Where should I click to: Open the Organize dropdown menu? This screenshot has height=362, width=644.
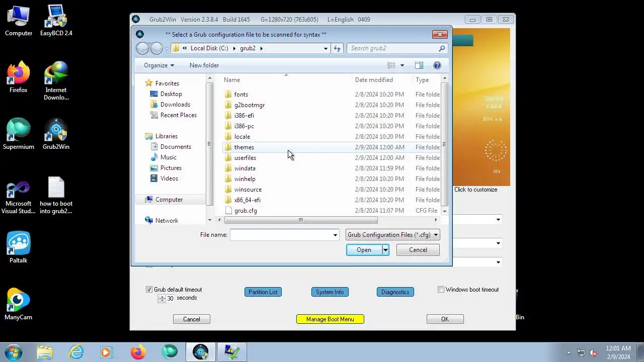click(158, 65)
